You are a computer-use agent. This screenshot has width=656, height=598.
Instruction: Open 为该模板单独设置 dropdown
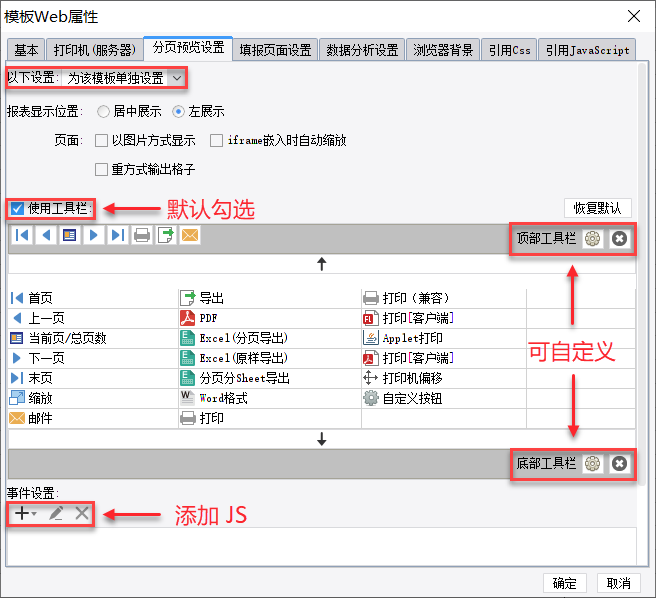pyautogui.click(x=124, y=78)
